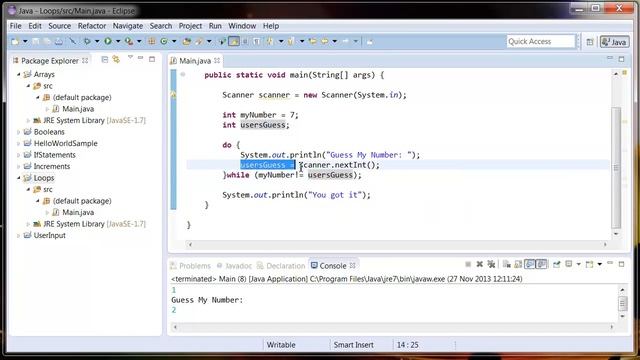Viewport: 640px width, 360px height.
Task: Click the editor vertical scrollbar
Action: [x=616, y=167]
